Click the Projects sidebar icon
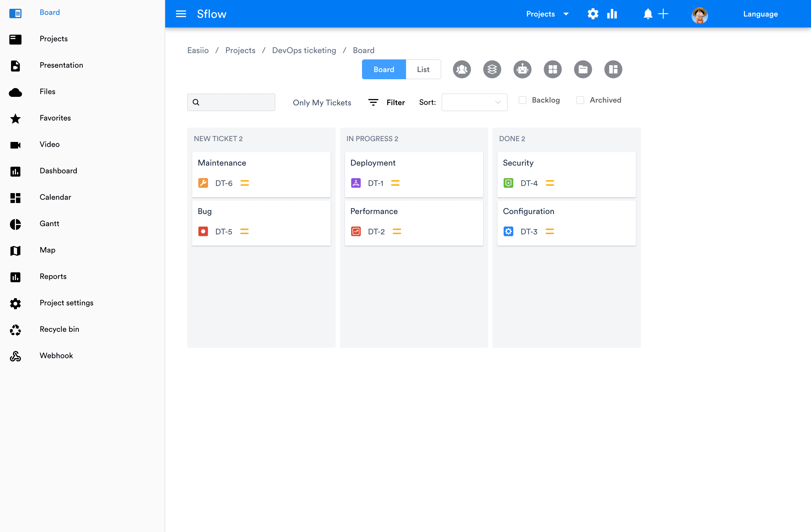811x532 pixels. (15, 40)
